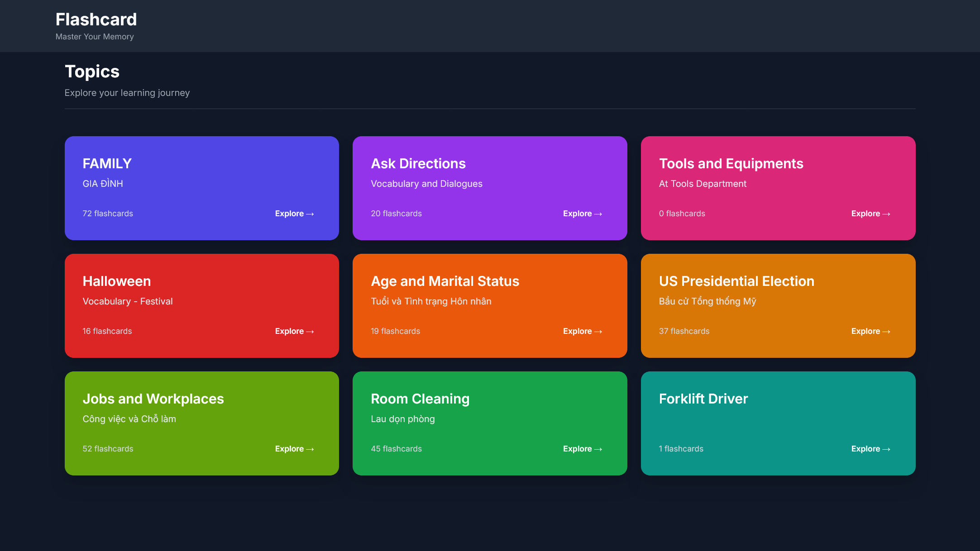Select the Tools and Equipments heading

click(x=731, y=163)
